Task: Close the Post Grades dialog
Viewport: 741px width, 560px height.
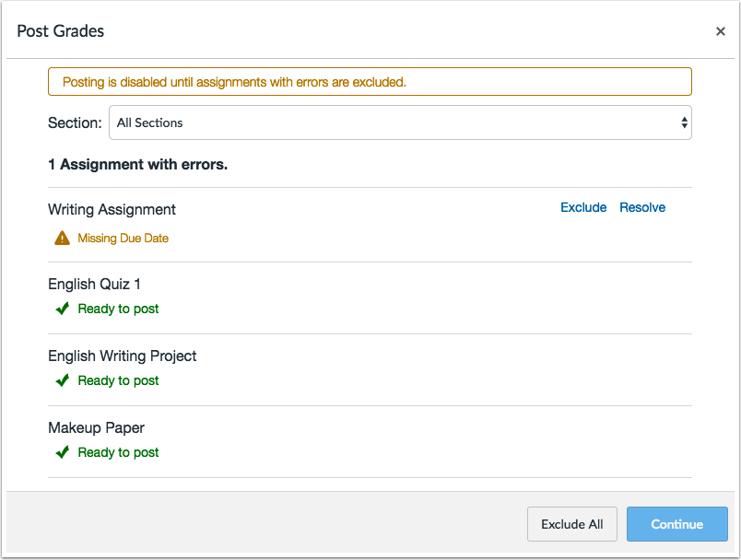Action: (720, 31)
